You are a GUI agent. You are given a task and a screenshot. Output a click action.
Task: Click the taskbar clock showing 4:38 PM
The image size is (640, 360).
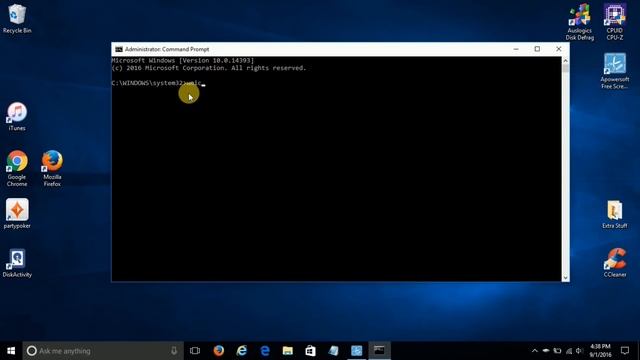click(x=600, y=351)
